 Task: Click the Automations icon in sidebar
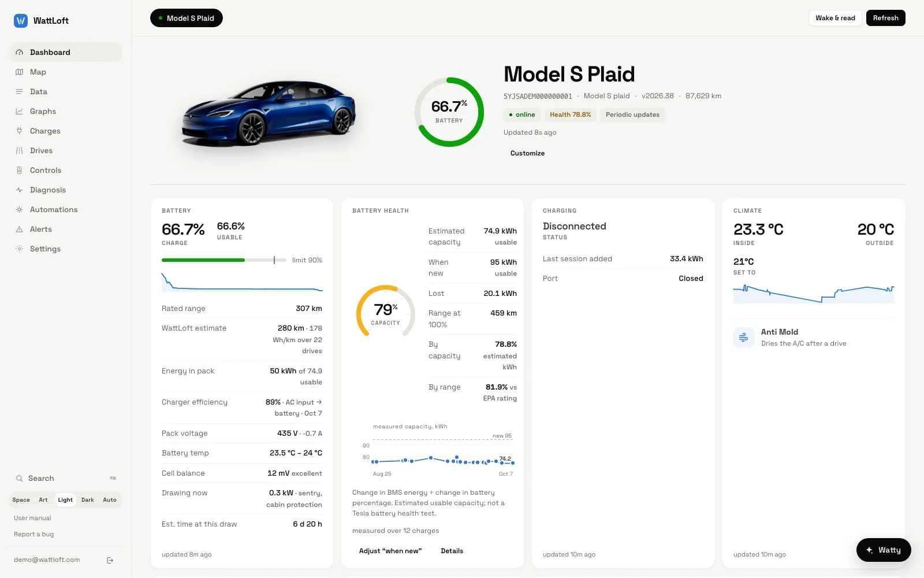19,209
